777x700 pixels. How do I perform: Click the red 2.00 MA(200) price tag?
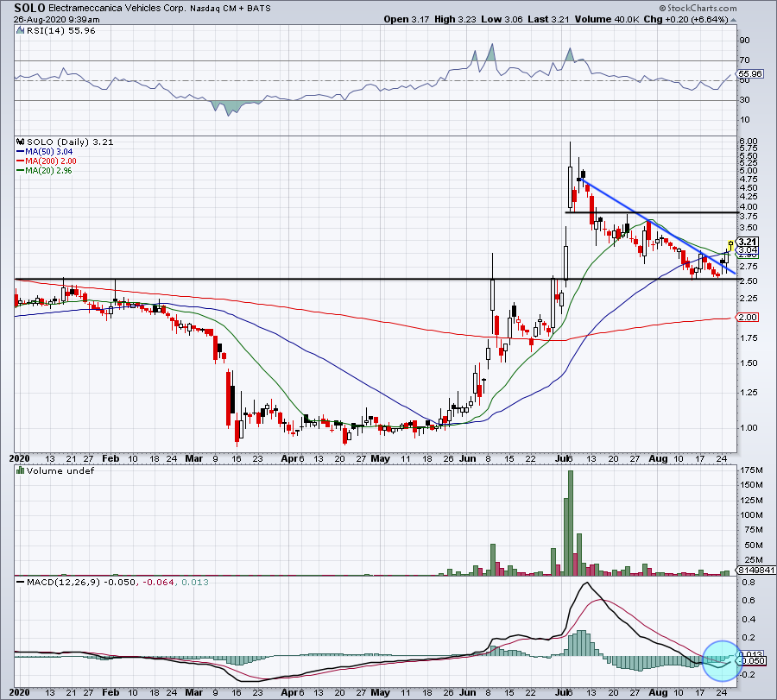(748, 317)
